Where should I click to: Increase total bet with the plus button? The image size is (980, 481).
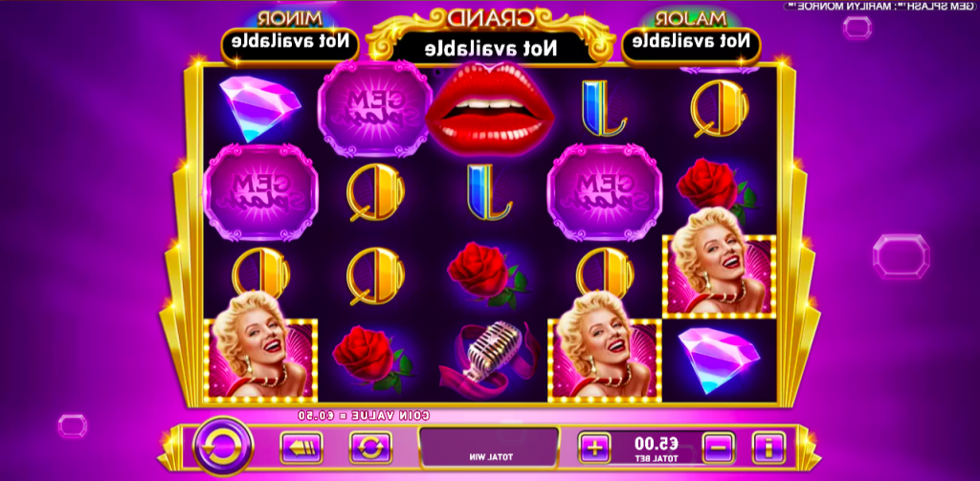[594, 448]
